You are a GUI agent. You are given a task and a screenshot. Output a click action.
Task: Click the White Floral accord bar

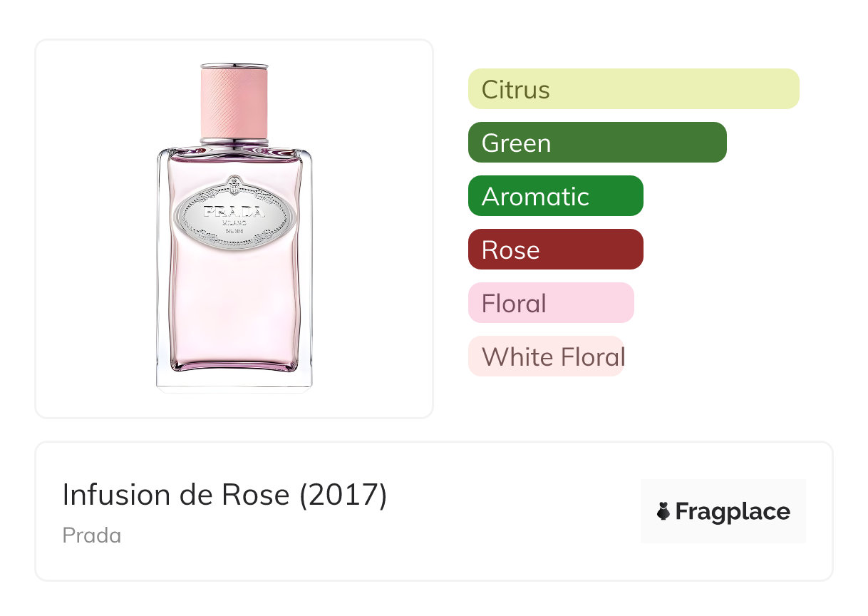[546, 356]
